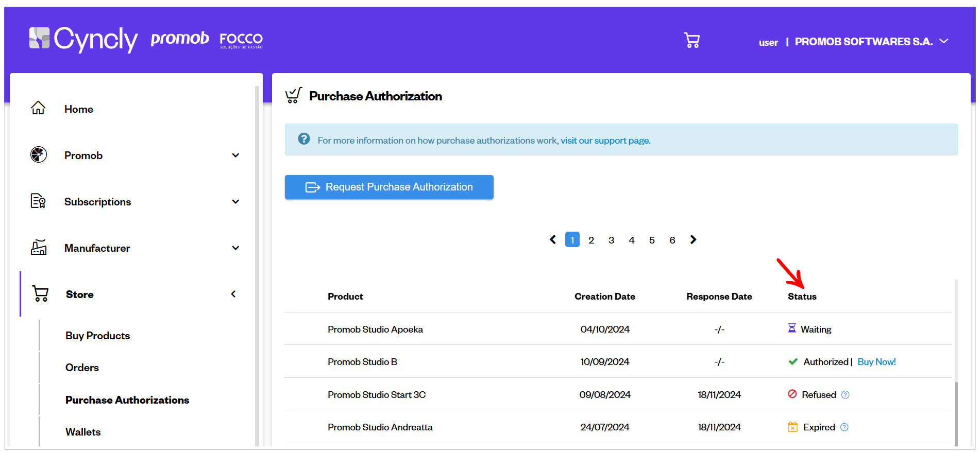Go to page 3

(x=611, y=240)
